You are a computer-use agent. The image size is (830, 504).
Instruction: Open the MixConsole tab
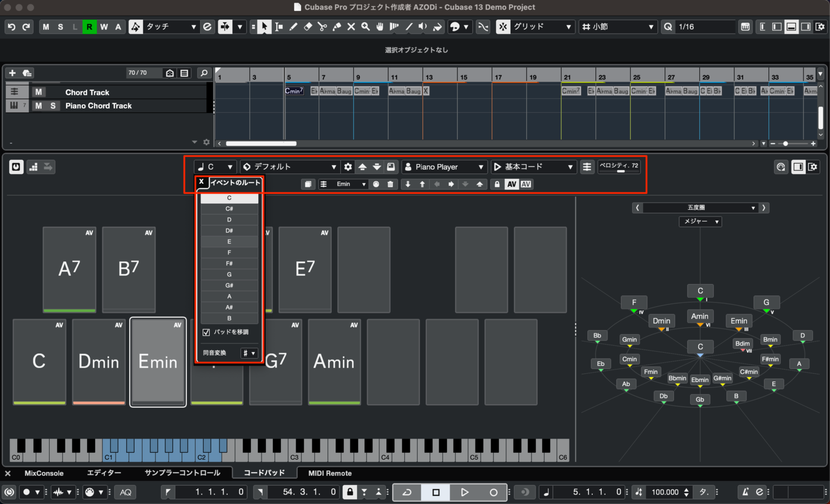[44, 473]
